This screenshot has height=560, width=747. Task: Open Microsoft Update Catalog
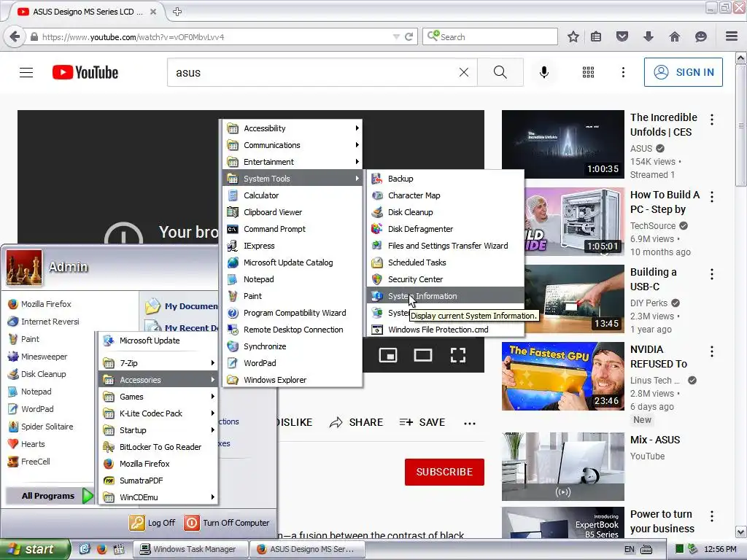293,262
